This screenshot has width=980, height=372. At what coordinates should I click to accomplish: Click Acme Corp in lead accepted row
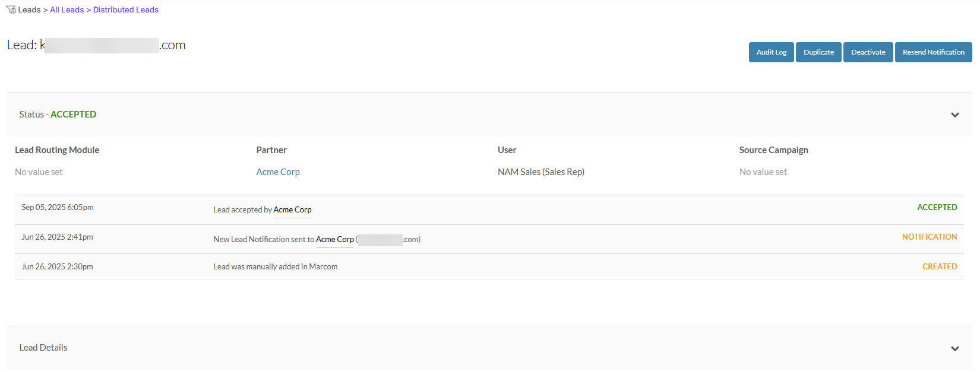292,210
